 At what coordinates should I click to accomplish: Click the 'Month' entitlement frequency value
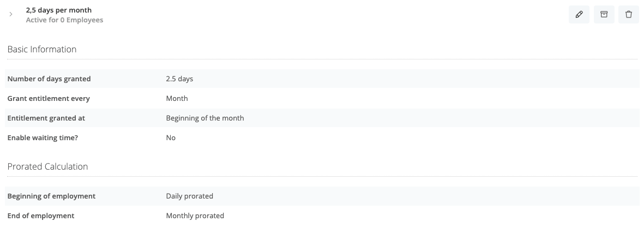(x=177, y=98)
